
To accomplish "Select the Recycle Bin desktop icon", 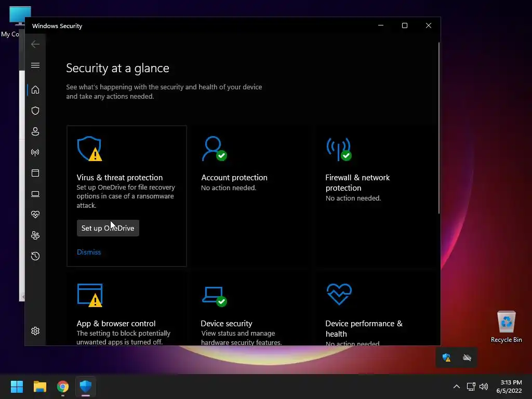I will click(506, 327).
